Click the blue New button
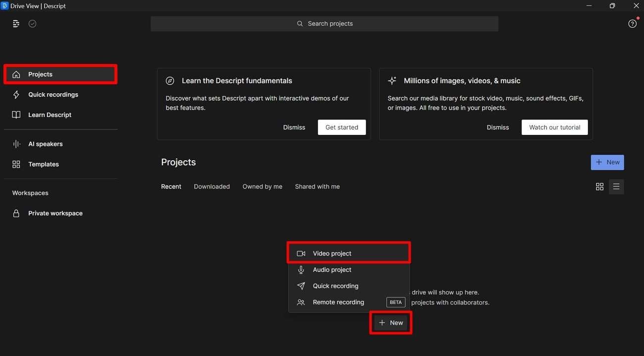 [607, 162]
